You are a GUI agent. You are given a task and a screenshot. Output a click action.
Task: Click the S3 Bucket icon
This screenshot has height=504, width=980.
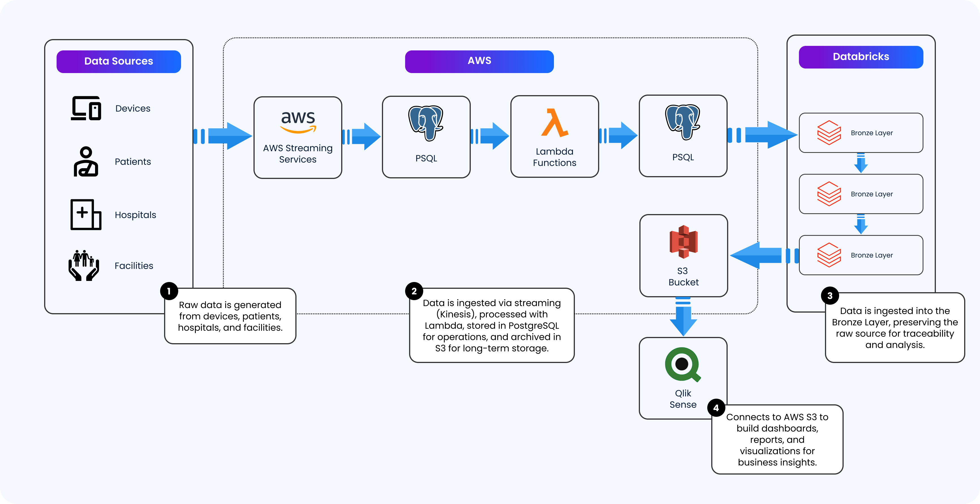683,242
